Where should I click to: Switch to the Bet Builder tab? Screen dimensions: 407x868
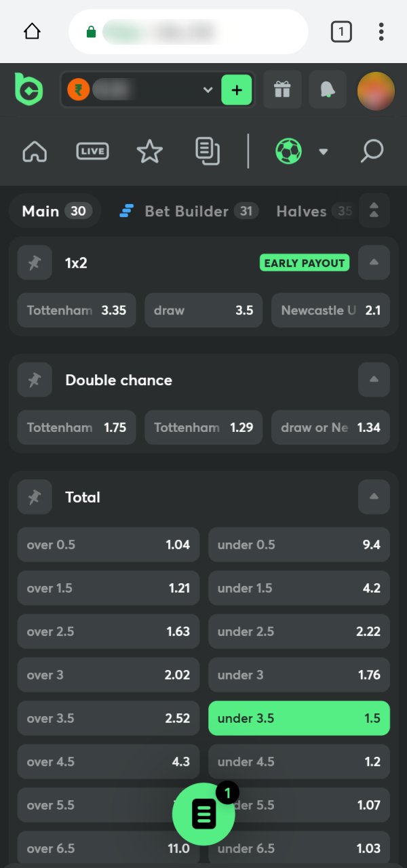188,211
